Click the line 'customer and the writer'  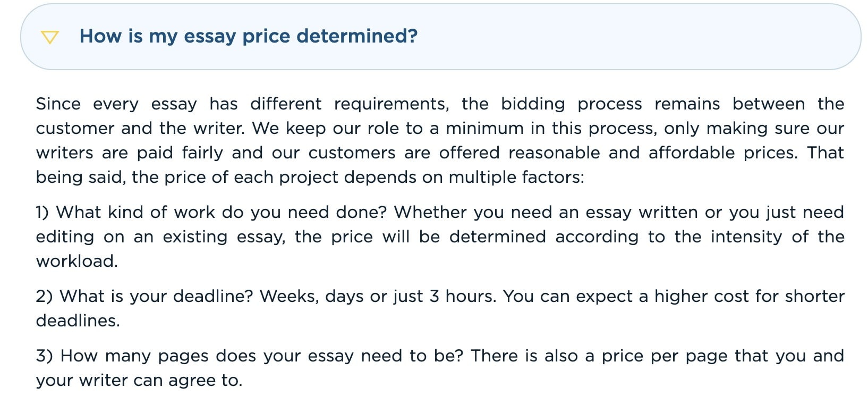point(440,128)
